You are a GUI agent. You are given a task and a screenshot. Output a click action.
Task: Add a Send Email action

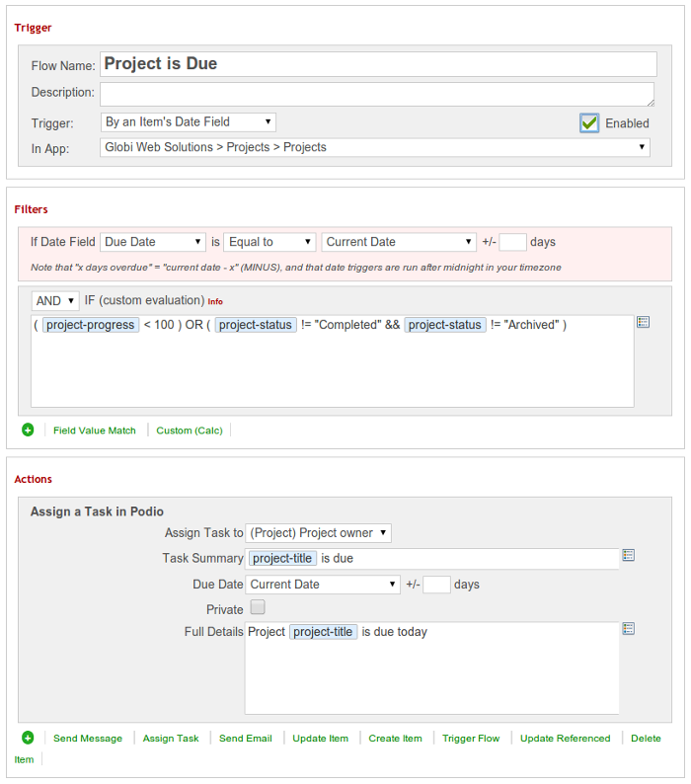pyautogui.click(x=246, y=739)
